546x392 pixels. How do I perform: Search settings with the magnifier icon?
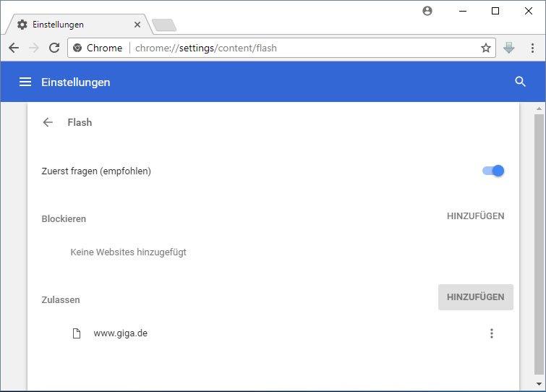click(520, 82)
